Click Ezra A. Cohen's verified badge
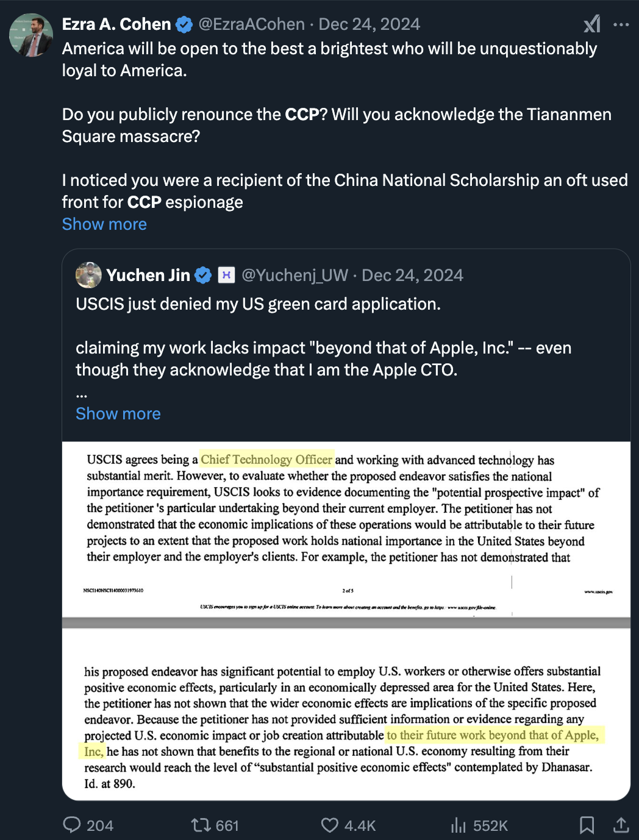639x840 pixels. pos(185,25)
